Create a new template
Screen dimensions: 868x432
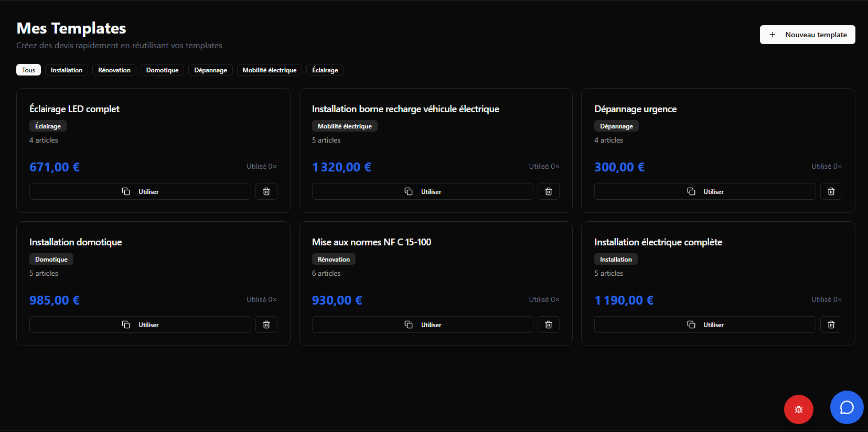click(807, 35)
